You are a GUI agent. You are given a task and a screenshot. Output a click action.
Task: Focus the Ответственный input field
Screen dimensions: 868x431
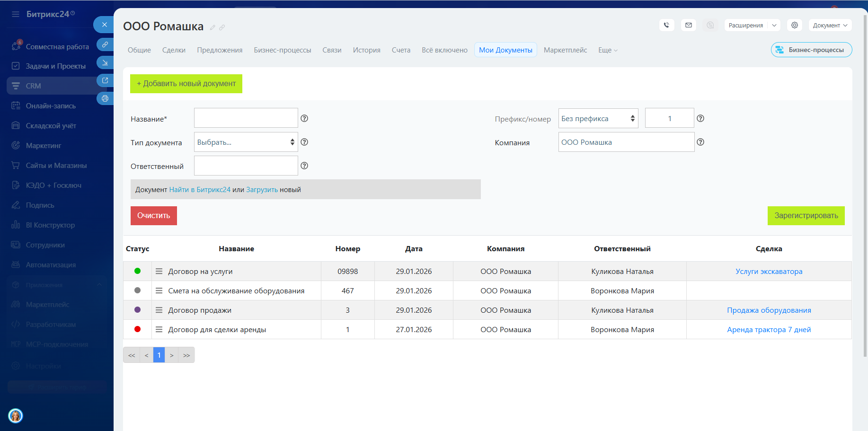pyautogui.click(x=246, y=166)
